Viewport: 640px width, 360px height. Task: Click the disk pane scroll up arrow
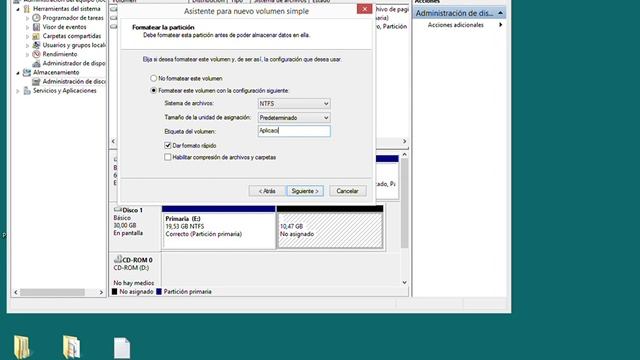(x=404, y=155)
